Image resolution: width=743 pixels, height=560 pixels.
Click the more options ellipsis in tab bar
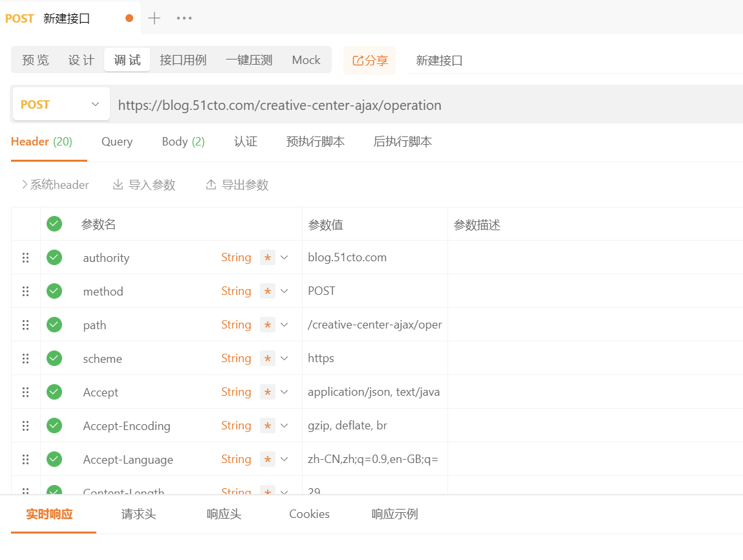click(x=184, y=18)
